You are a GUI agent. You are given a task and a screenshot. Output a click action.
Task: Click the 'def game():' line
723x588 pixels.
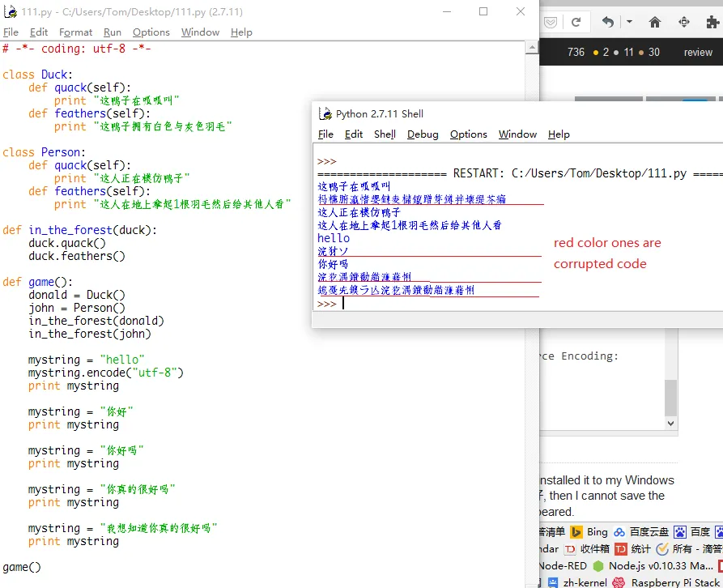(x=38, y=282)
